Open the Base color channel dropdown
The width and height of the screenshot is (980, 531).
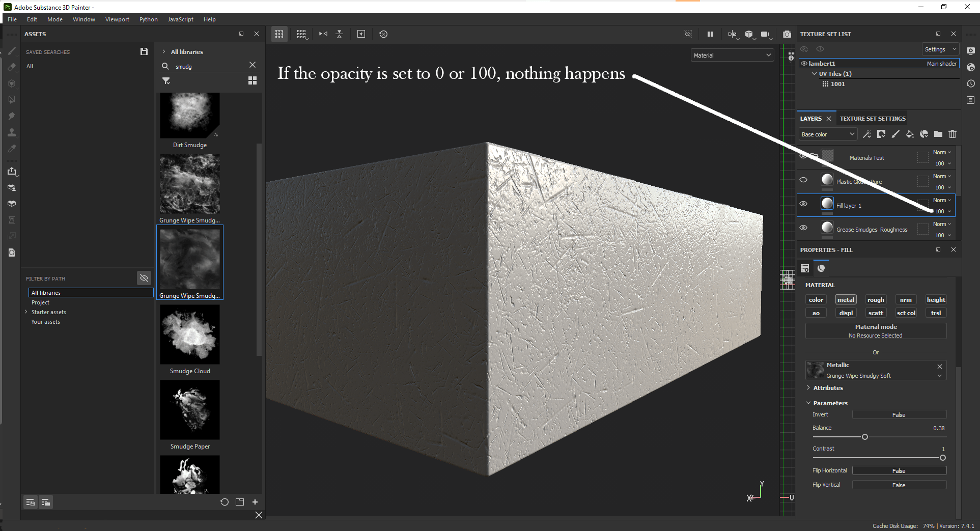[x=828, y=134]
